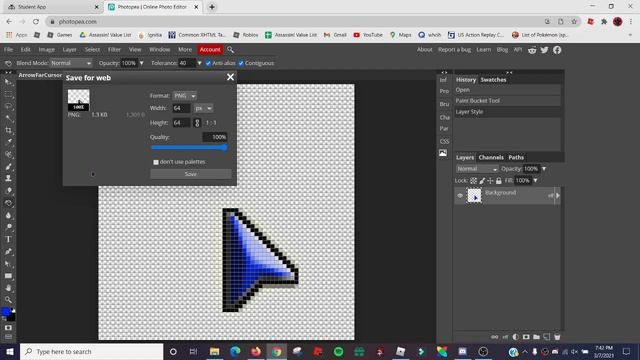Click the Save button in dialog
The image size is (640, 360).
[x=191, y=174]
